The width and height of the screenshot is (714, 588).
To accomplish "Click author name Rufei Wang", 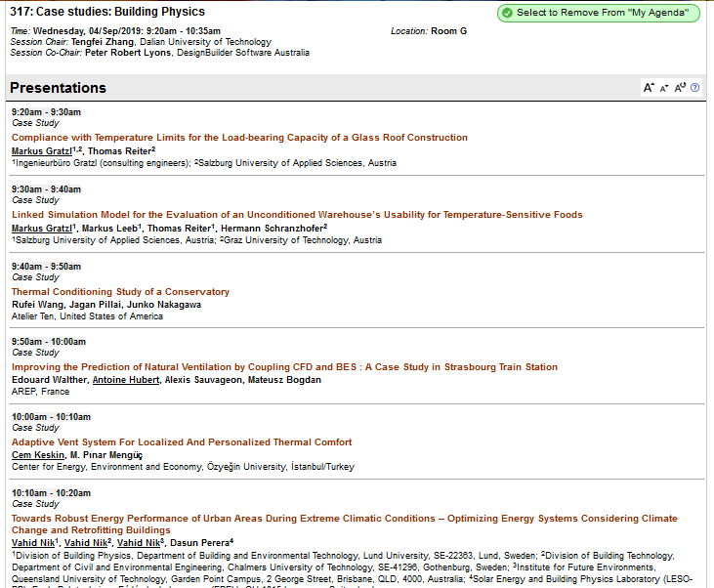I will pyautogui.click(x=37, y=305).
